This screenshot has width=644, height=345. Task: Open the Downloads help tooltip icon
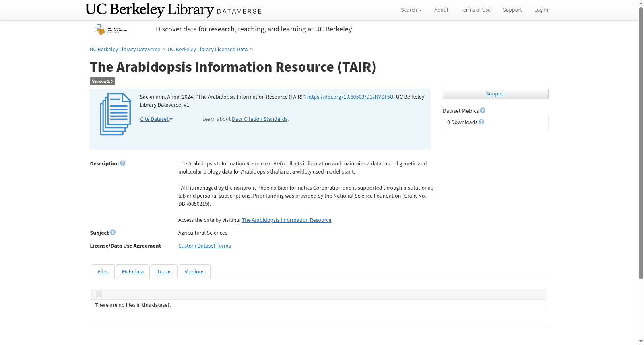pos(481,122)
